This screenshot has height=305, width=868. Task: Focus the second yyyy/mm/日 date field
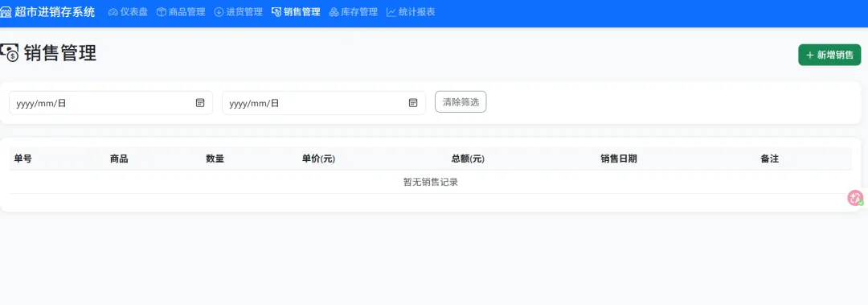point(324,103)
